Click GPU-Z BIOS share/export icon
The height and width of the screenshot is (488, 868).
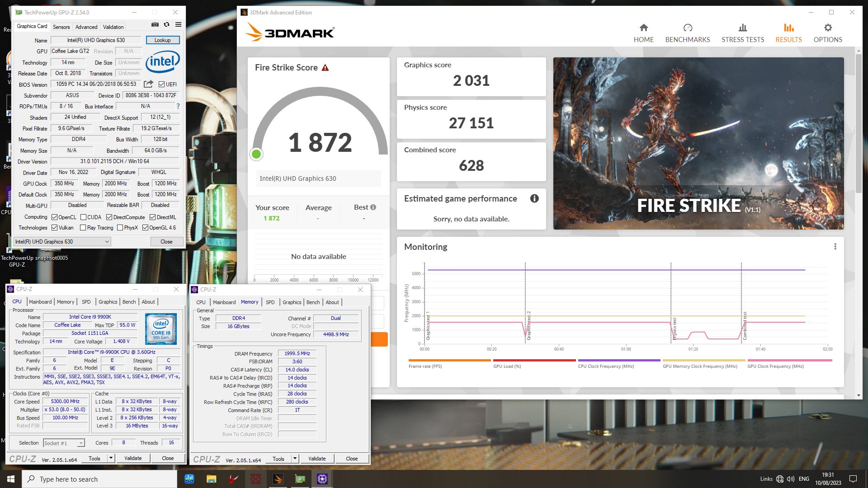148,84
